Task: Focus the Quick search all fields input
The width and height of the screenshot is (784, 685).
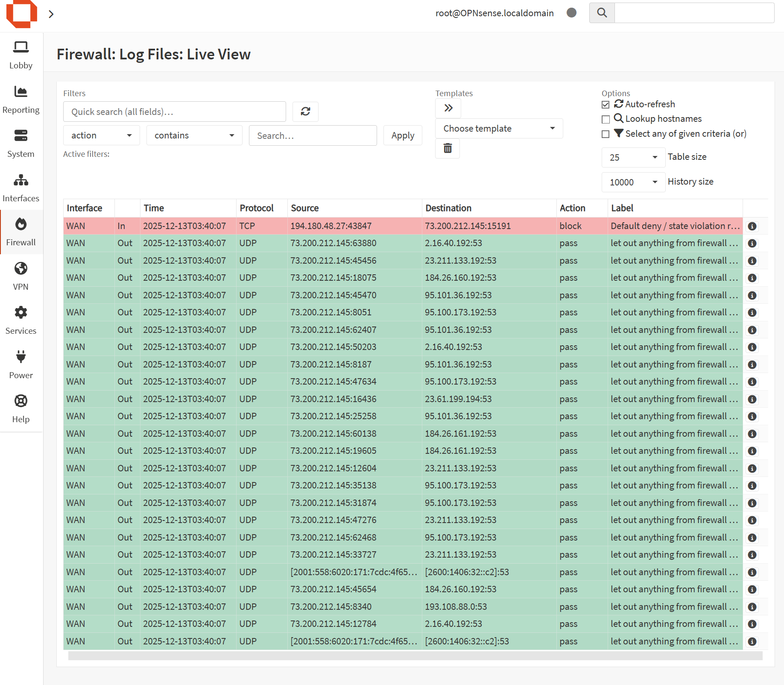Action: (x=174, y=112)
